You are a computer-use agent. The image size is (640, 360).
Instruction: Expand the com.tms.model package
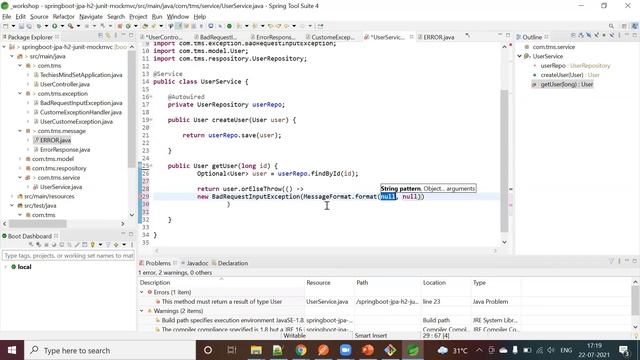click(x=20, y=159)
